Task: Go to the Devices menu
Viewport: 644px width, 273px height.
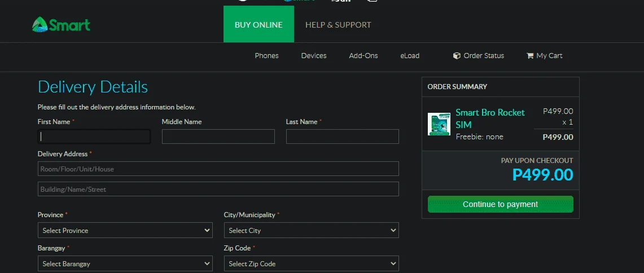Action: point(314,55)
